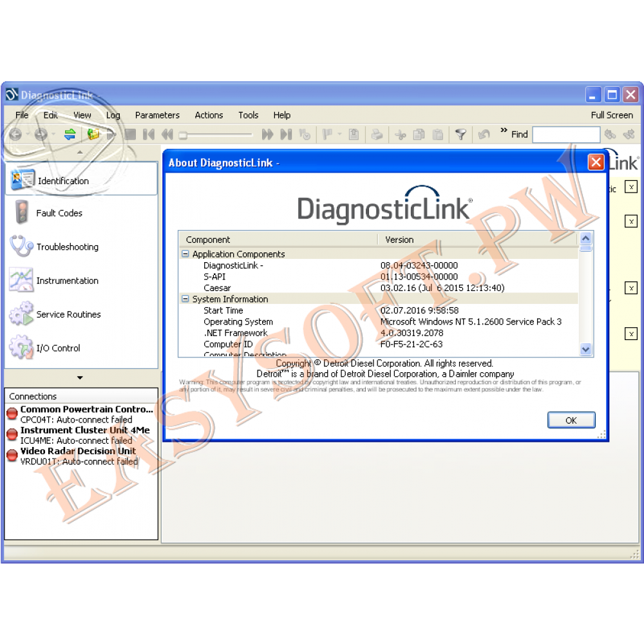Select the Operating System row
Screen dimensions: 644x644
click(378, 321)
